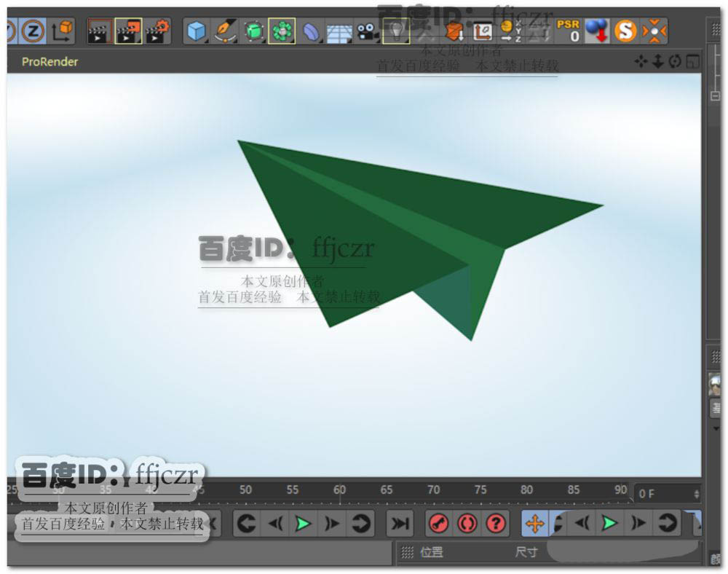Click the PSR 0 reset icon
Viewport: 728px width, 574px height.
tap(569, 31)
